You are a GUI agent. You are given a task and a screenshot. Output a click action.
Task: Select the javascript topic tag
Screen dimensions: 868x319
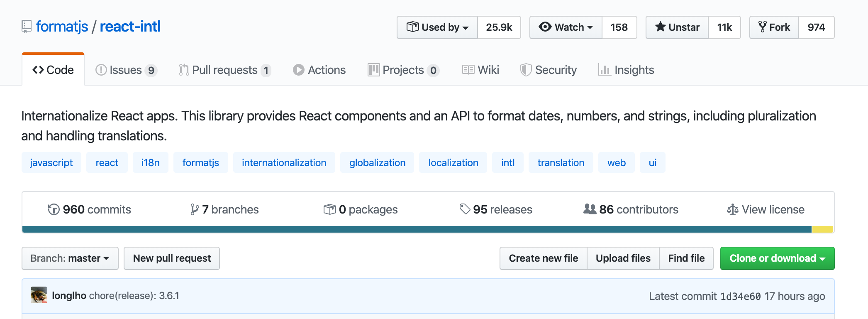point(51,162)
